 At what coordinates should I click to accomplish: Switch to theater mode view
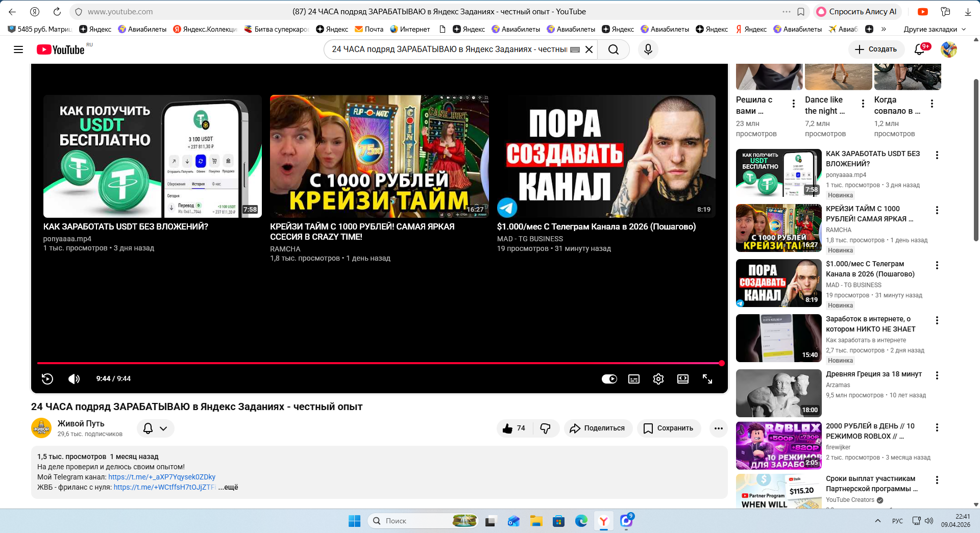click(x=682, y=379)
